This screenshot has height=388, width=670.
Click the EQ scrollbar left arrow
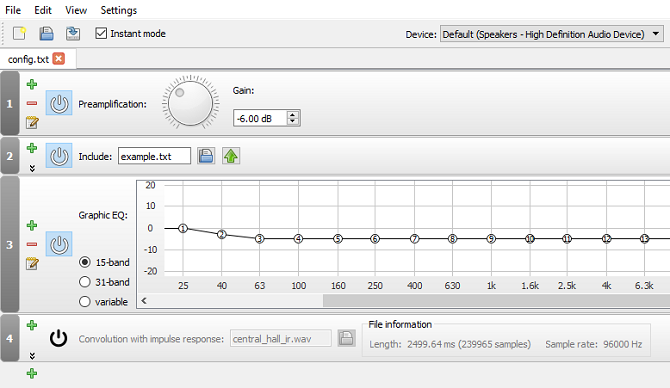tap(144, 301)
